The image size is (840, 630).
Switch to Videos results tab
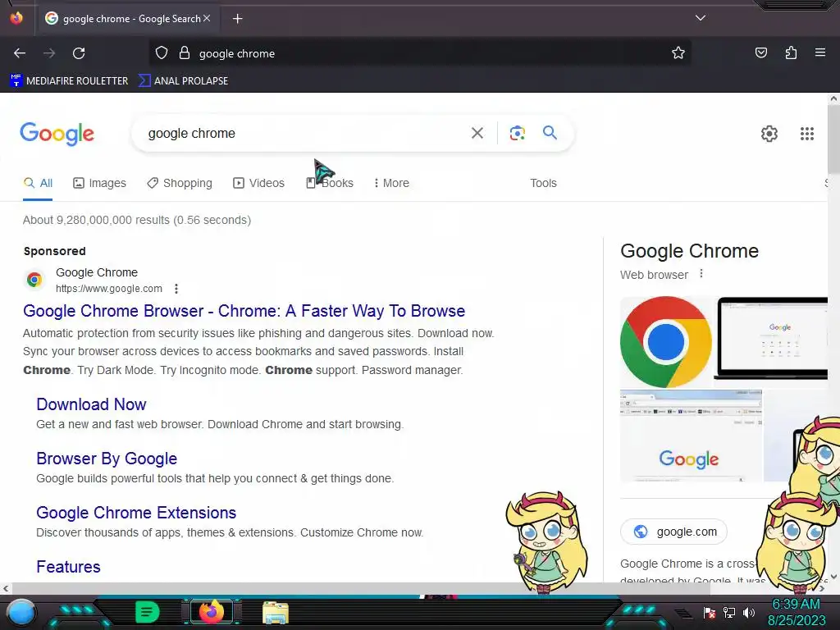[258, 183]
